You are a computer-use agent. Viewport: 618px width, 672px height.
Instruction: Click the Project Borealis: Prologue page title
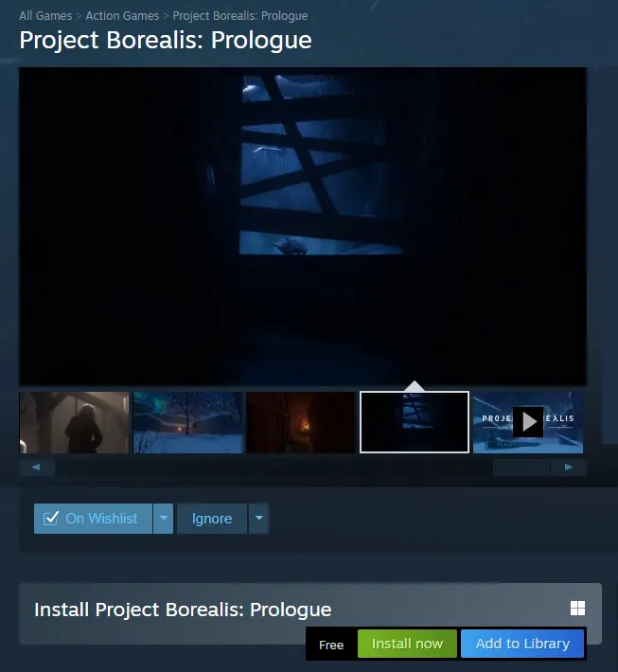point(166,41)
